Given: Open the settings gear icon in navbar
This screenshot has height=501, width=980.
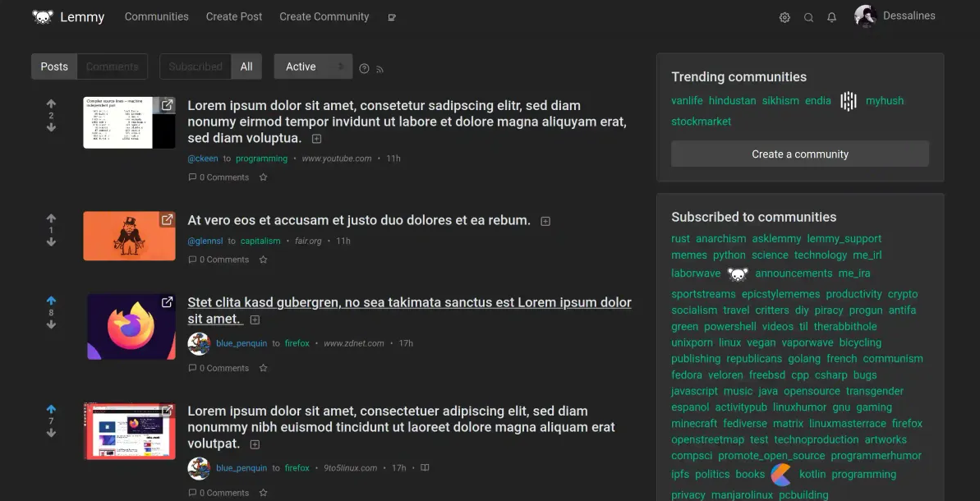Looking at the screenshot, I should pyautogui.click(x=784, y=17).
